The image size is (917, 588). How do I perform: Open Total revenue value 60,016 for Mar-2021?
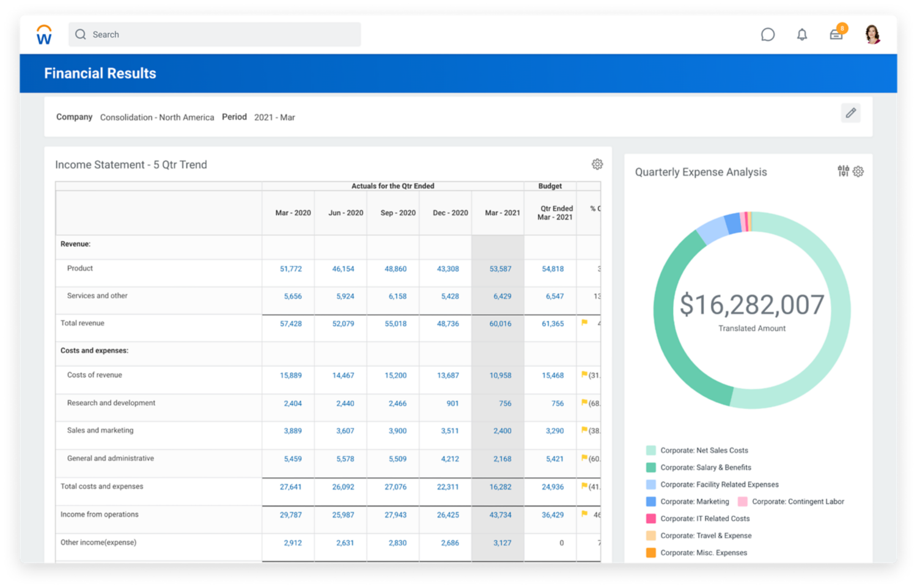[500, 324]
